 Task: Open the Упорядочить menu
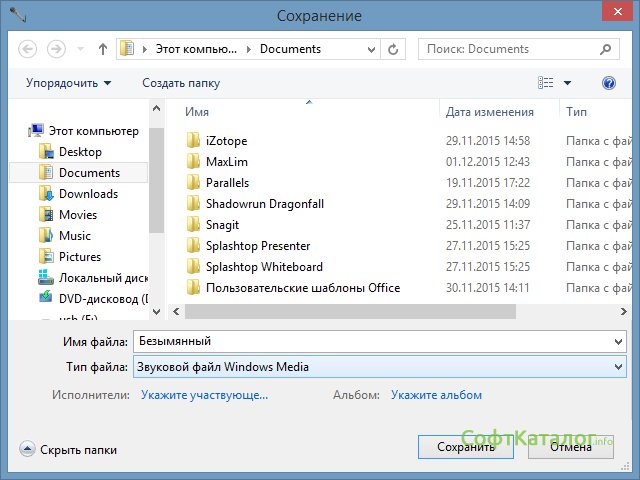[x=68, y=83]
